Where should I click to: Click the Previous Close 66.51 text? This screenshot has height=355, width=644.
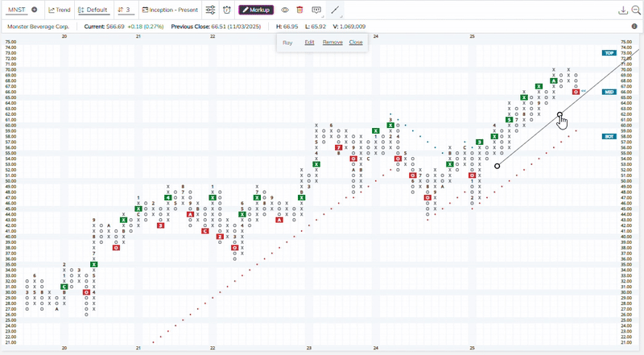click(216, 27)
